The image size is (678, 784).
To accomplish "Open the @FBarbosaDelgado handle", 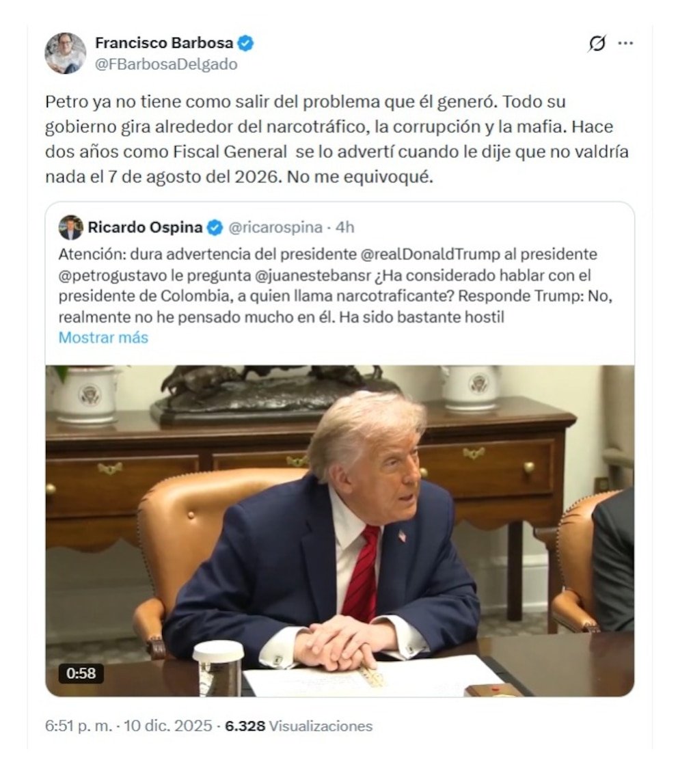I will pyautogui.click(x=166, y=64).
